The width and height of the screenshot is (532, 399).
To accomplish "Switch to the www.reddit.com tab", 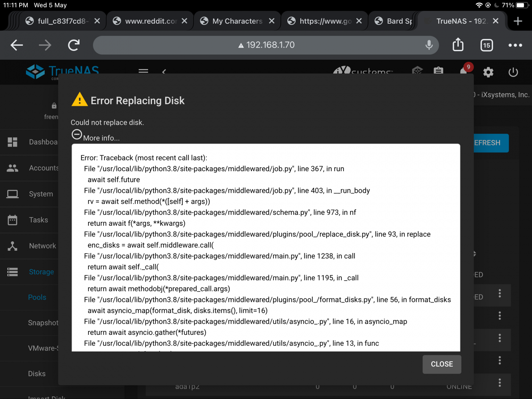I will click(150, 21).
